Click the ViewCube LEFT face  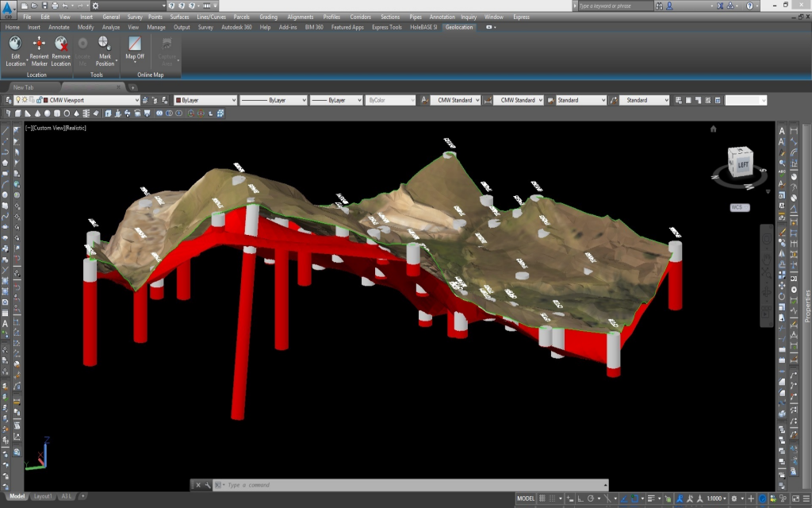tap(742, 165)
